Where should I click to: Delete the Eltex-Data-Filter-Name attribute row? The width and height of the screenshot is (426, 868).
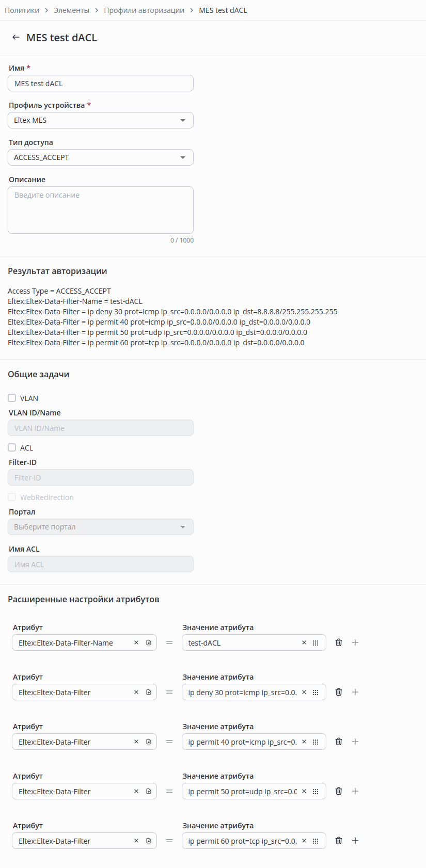tap(339, 642)
